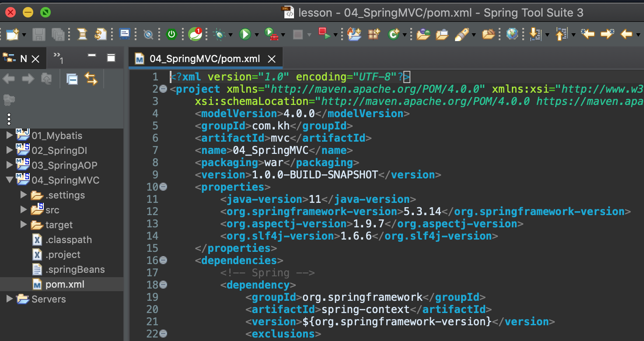This screenshot has width=644, height=341.
Task: Minimize the Navigator panel
Action: (x=92, y=56)
